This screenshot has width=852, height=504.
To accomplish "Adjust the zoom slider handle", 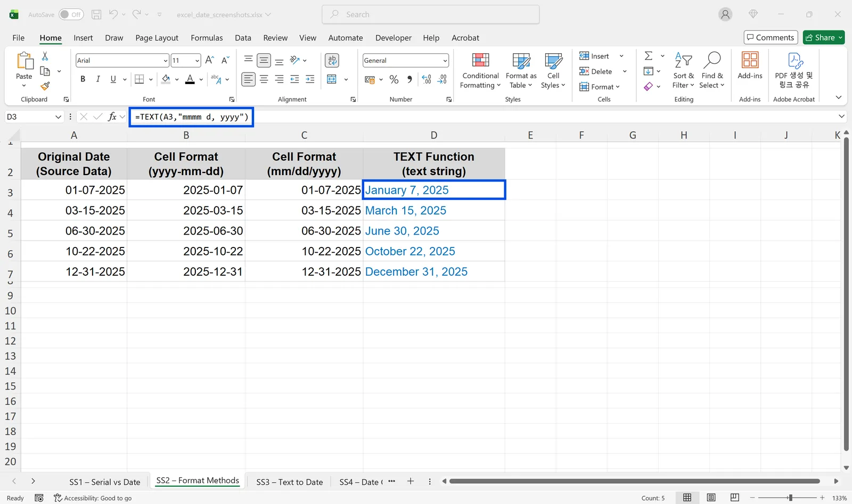I will coord(791,498).
